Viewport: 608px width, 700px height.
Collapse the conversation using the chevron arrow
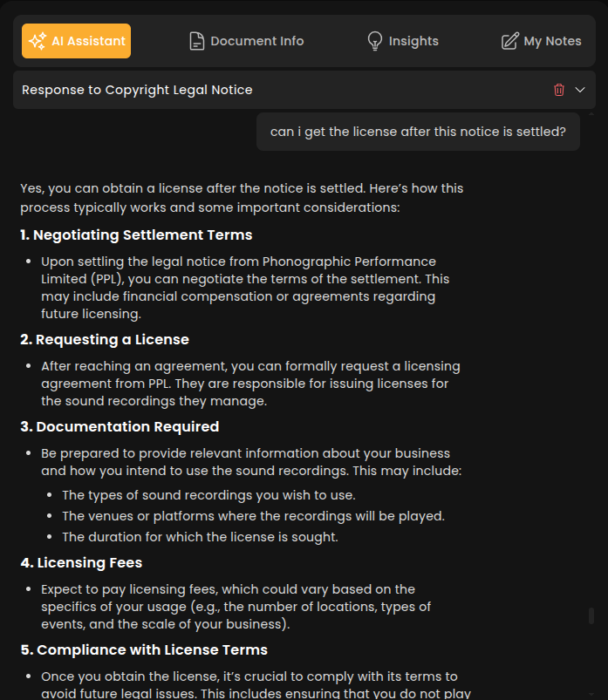click(580, 90)
